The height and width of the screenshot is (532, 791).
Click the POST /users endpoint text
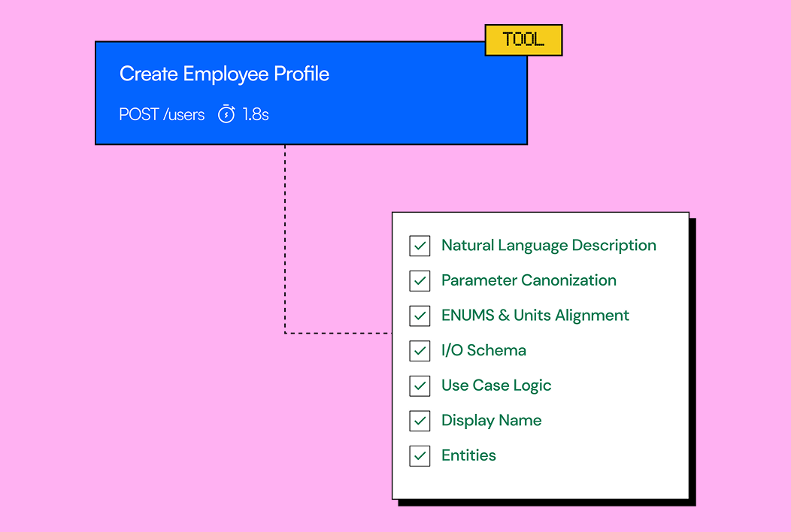(x=162, y=114)
